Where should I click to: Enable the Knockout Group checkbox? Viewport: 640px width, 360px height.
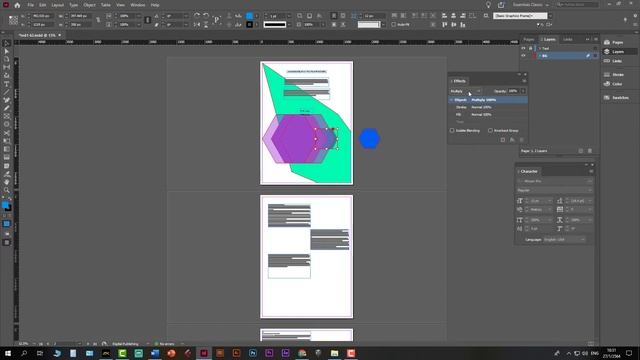(x=490, y=131)
